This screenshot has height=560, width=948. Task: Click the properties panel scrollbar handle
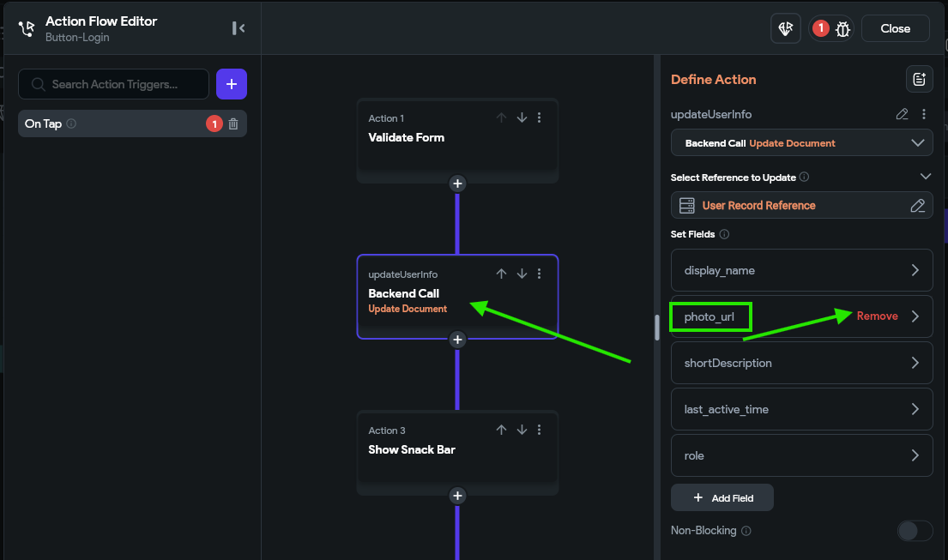656,328
